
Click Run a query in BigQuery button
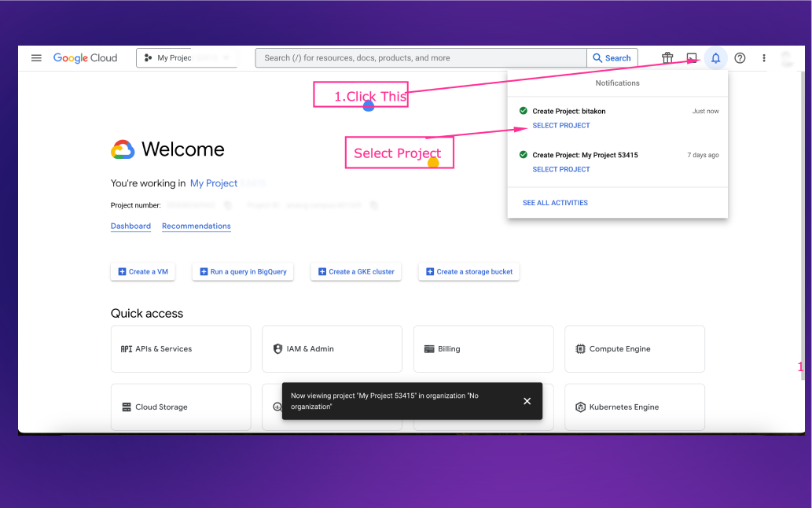click(x=243, y=272)
